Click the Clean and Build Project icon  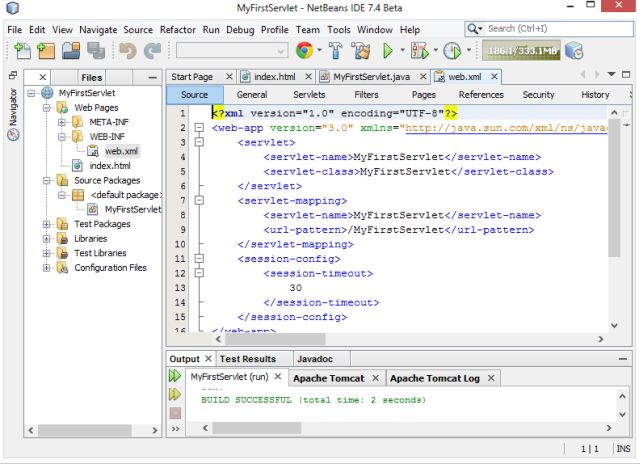361,51
